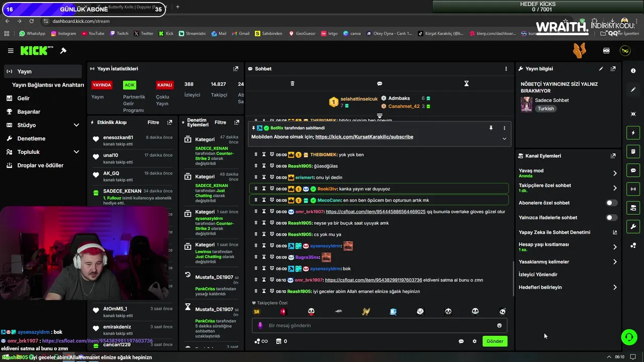
Task: Pop out the Yayın bilgisi panel
Action: click(613, 69)
